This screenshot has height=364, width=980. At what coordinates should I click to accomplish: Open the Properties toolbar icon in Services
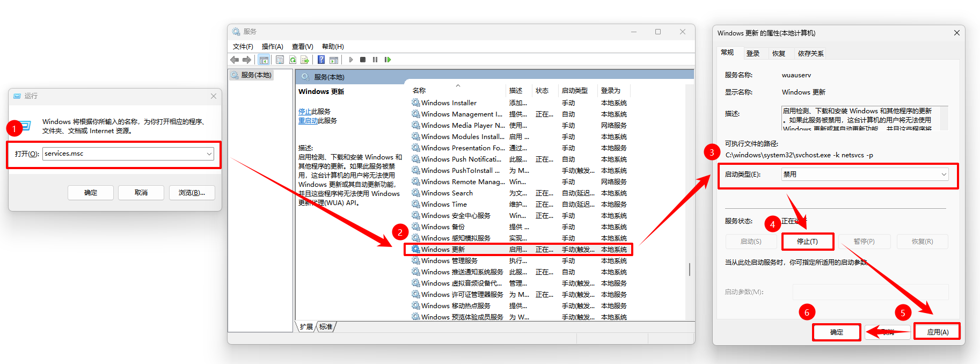pos(280,60)
